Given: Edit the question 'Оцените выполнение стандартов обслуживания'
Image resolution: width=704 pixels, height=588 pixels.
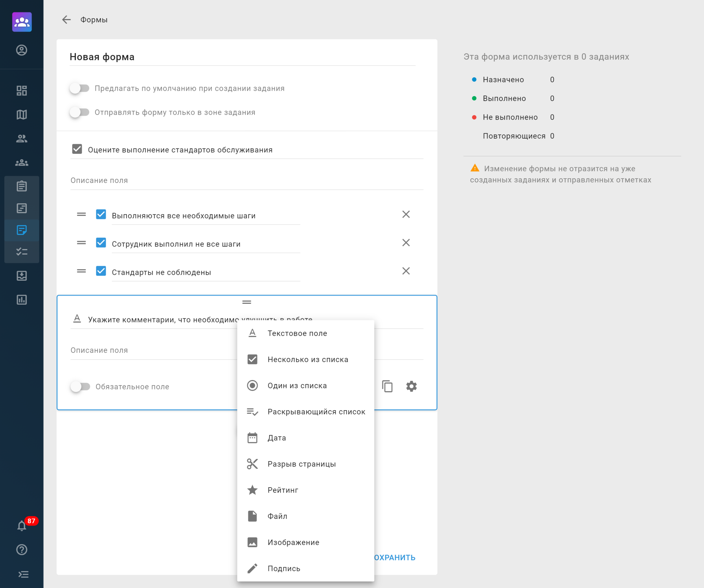Looking at the screenshot, I should pos(255,150).
